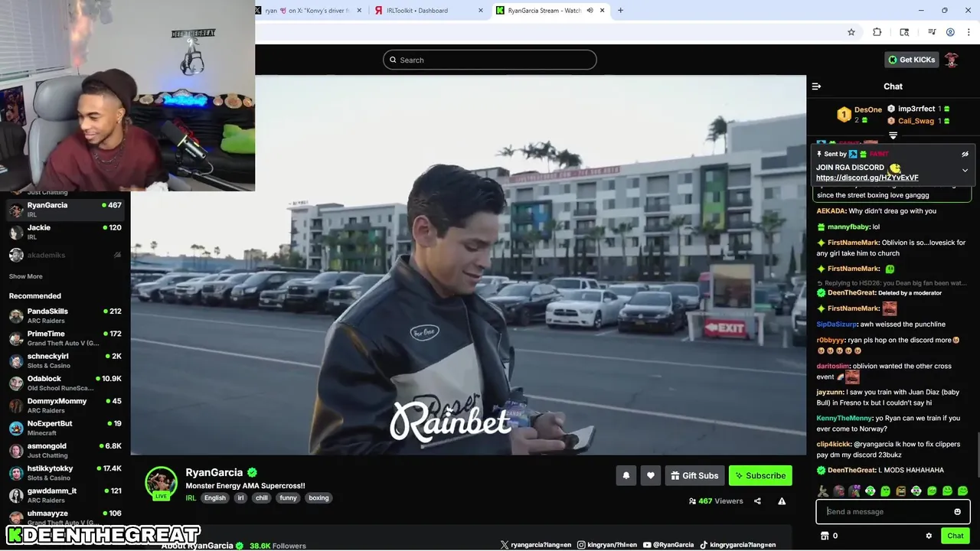
Task: Open NoExpertBut recommended channel
Action: coord(65,427)
